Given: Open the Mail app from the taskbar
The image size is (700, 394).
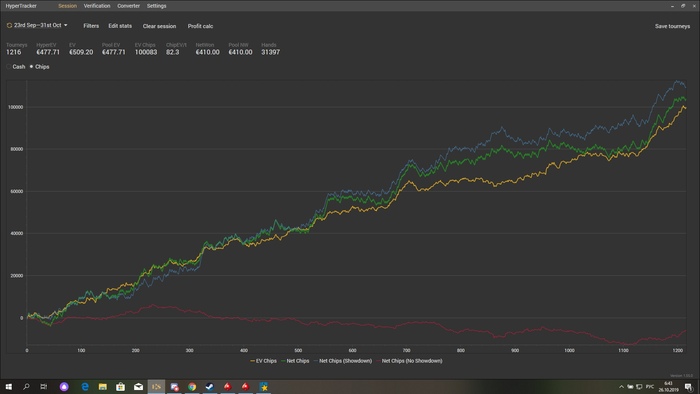Looking at the screenshot, I should [138, 386].
